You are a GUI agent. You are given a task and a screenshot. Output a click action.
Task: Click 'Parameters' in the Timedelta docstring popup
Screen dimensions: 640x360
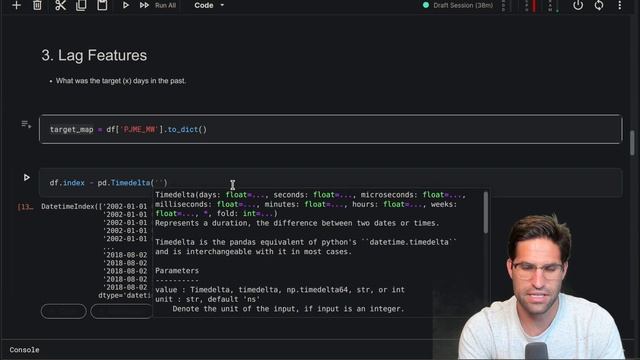pos(177,271)
